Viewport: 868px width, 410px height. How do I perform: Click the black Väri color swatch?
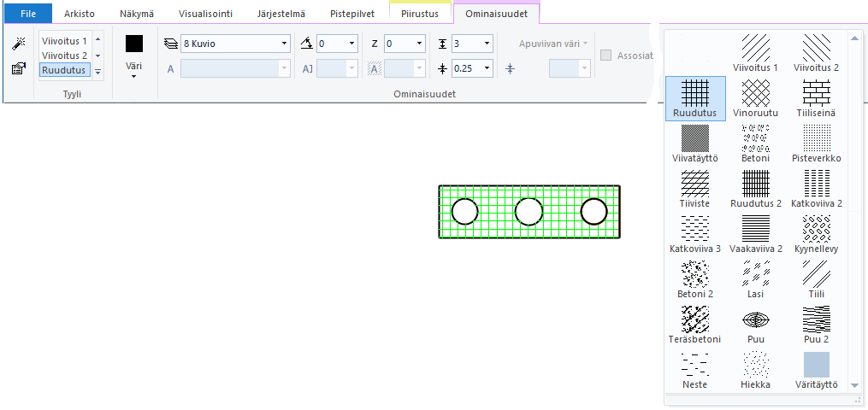(x=134, y=44)
